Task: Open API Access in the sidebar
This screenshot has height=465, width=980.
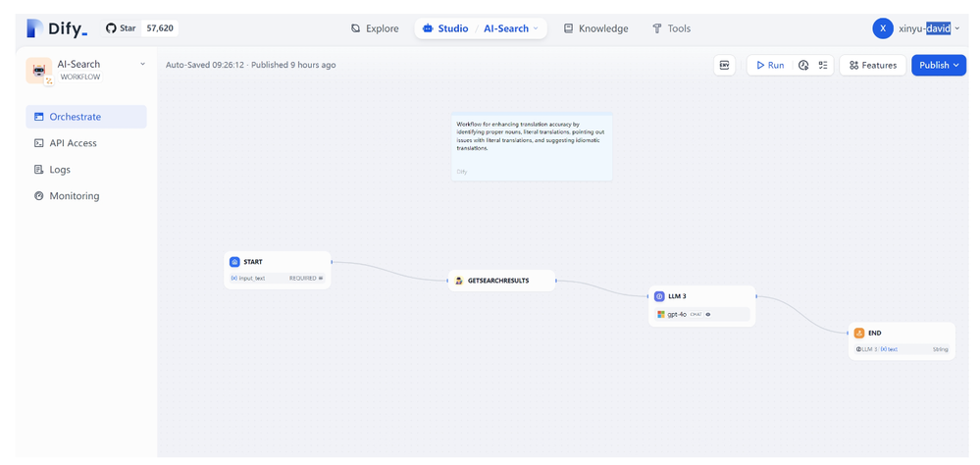Action: point(86,143)
